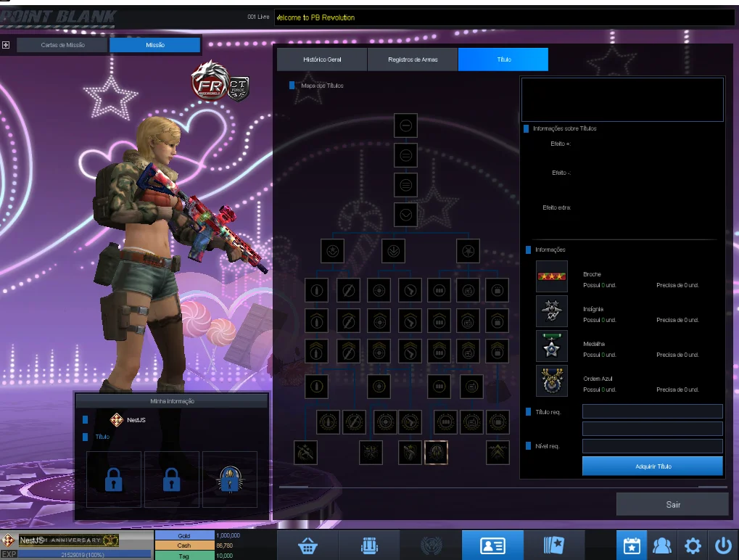Select the Título tab
This screenshot has width=739, height=560.
point(503,59)
